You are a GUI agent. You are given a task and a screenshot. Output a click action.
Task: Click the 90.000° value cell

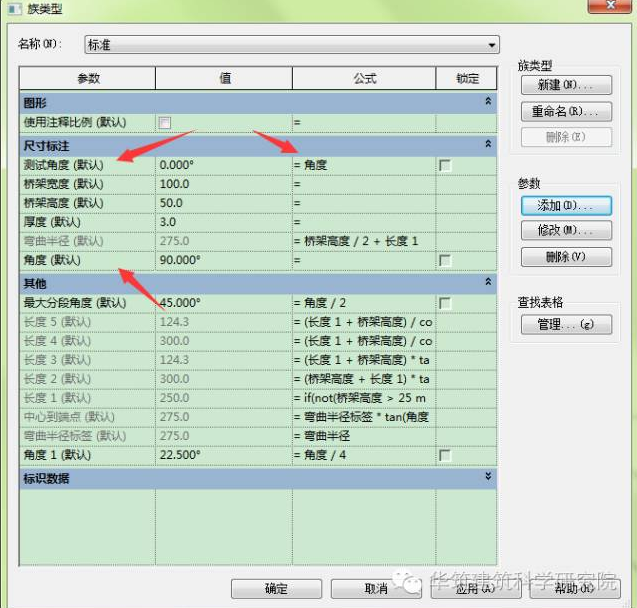224,260
